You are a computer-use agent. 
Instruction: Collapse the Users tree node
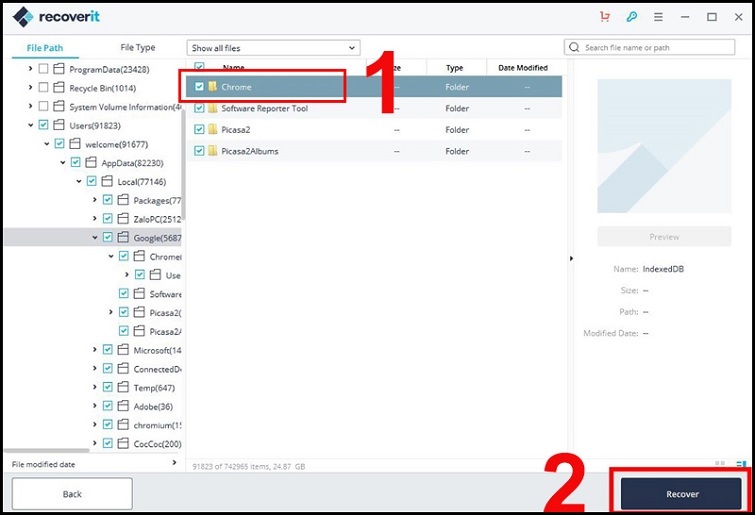[x=31, y=126]
